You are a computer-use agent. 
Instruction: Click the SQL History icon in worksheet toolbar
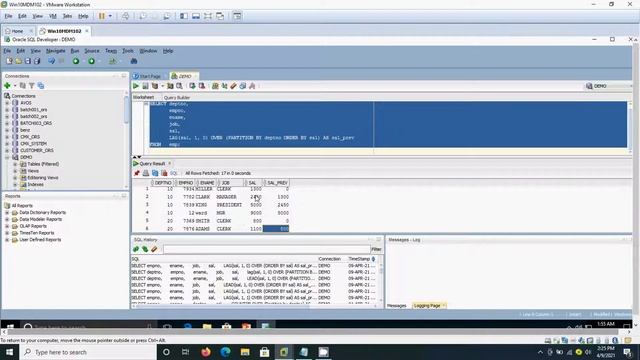point(243,86)
